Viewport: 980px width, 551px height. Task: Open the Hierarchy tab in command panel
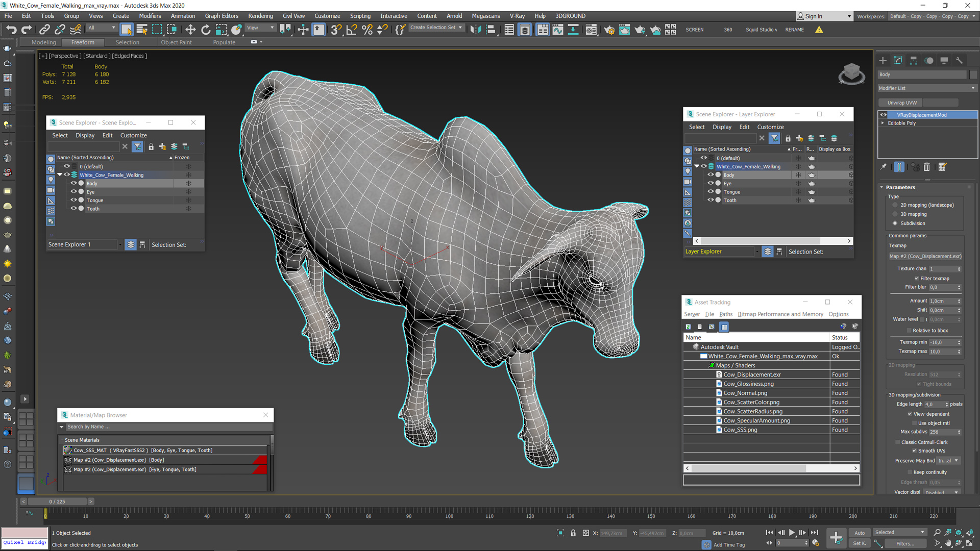[x=914, y=61]
